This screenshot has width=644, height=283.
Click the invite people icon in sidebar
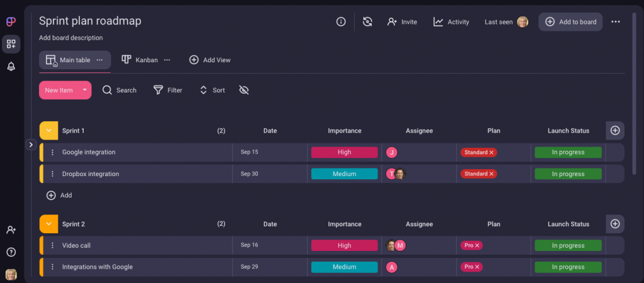pos(11,230)
